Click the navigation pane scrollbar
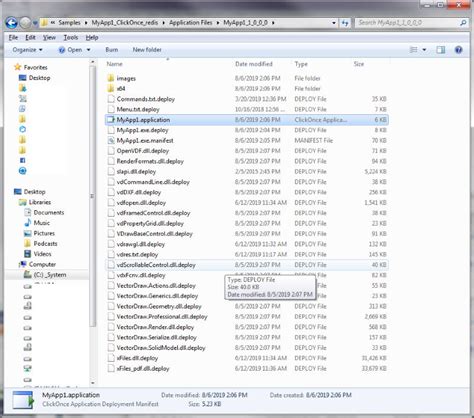Image resolution: width=474 pixels, height=418 pixels. [93, 197]
